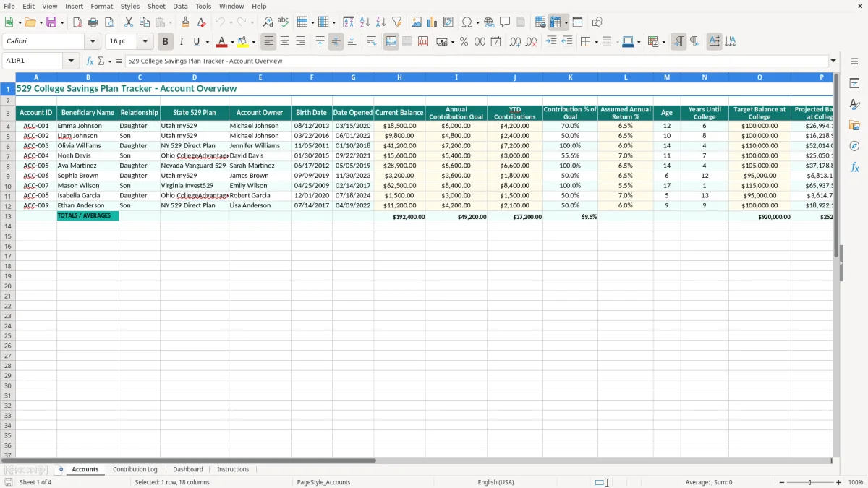The height and width of the screenshot is (488, 868).
Task: Format cells as percent
Action: tap(464, 42)
